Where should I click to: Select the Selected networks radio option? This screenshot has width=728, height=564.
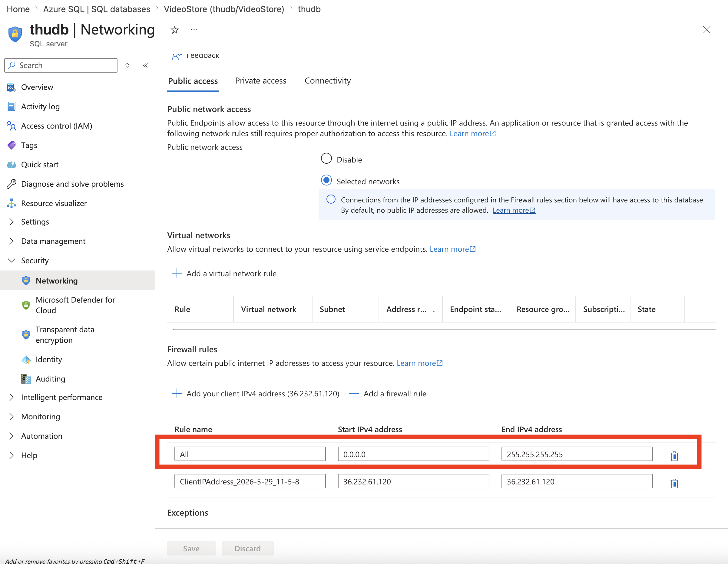pyautogui.click(x=326, y=180)
